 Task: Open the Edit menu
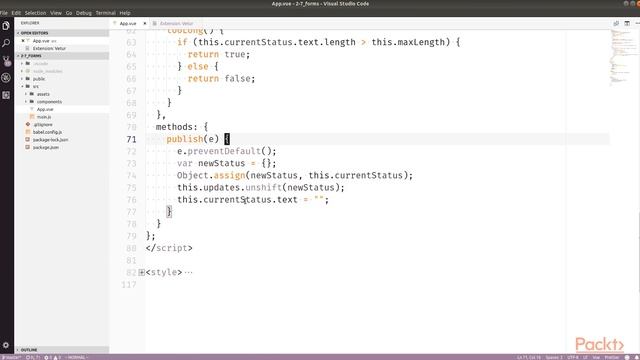pyautogui.click(x=16, y=13)
